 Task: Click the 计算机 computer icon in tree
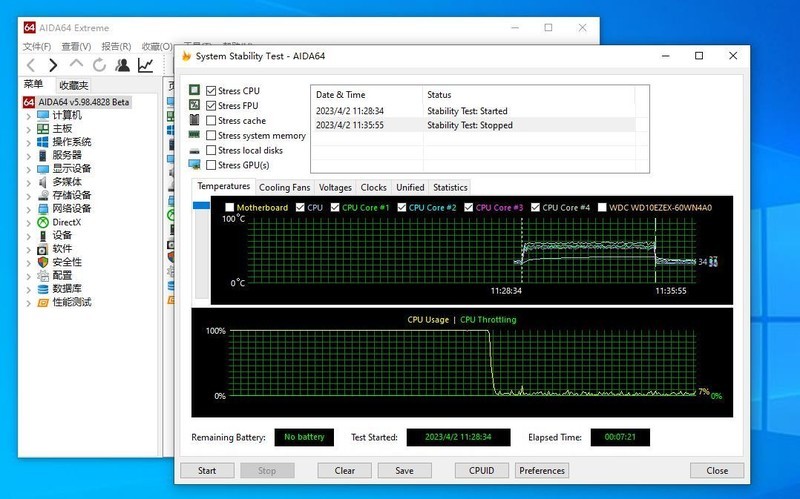click(43, 115)
